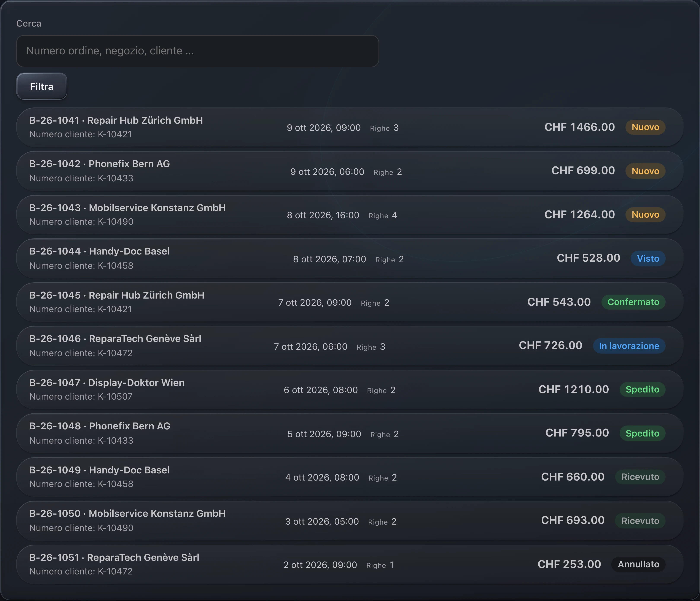Focus the Cerca search input field
Viewport: 700px width, 601px height.
point(198,51)
